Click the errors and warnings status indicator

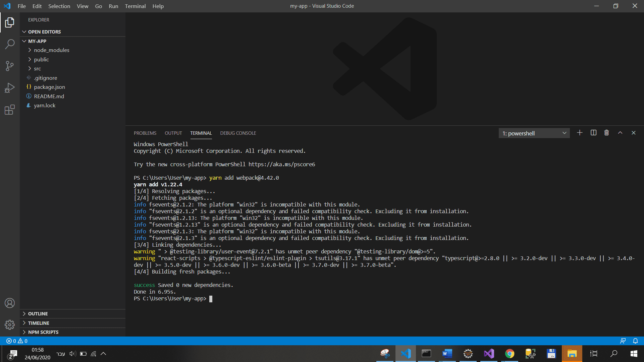pyautogui.click(x=17, y=341)
